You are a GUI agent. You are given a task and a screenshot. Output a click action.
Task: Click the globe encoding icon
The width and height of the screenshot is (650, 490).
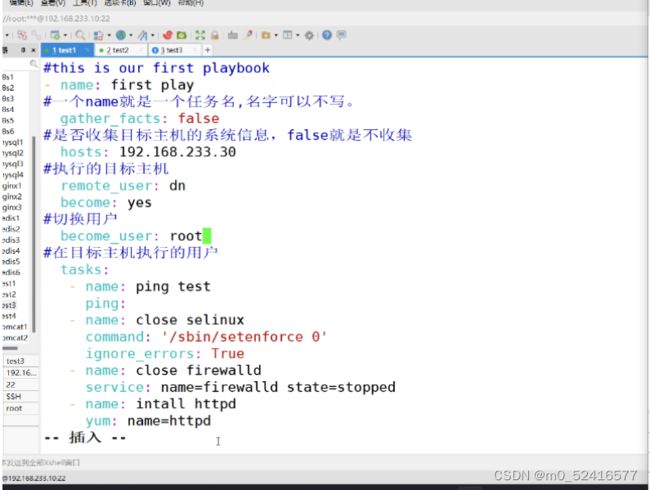[x=121, y=35]
